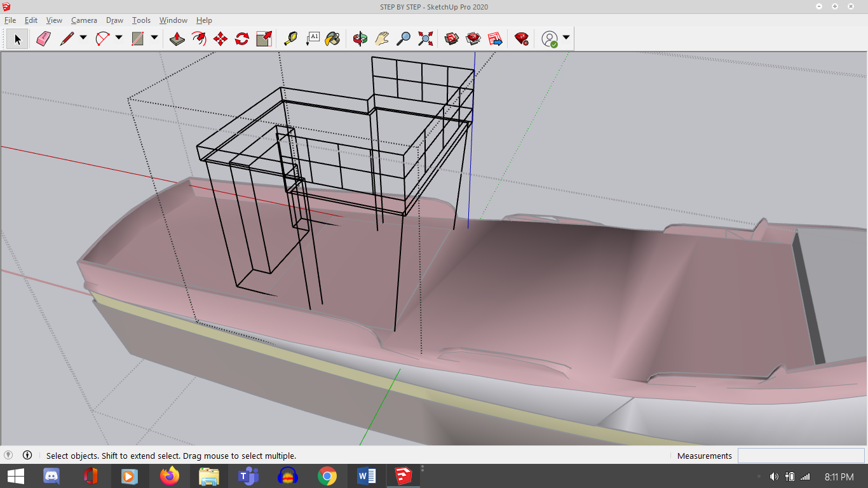The height and width of the screenshot is (488, 868).
Task: Open the File menu
Action: (10, 20)
